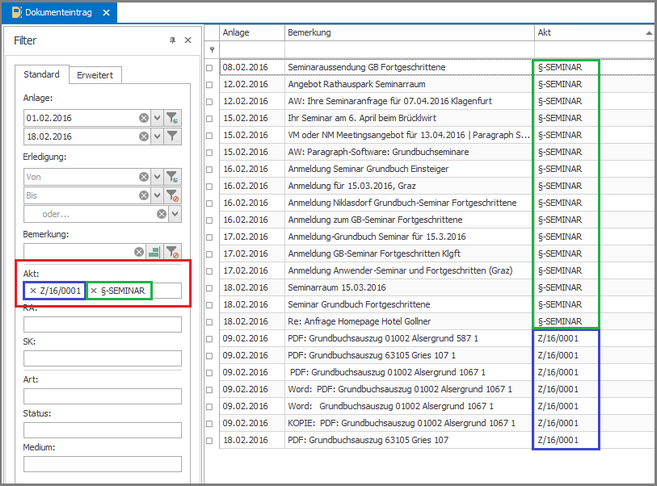Image resolution: width=657 pixels, height=486 pixels.
Task: Clear the Erledigung 'Von' date field
Action: pyautogui.click(x=144, y=176)
